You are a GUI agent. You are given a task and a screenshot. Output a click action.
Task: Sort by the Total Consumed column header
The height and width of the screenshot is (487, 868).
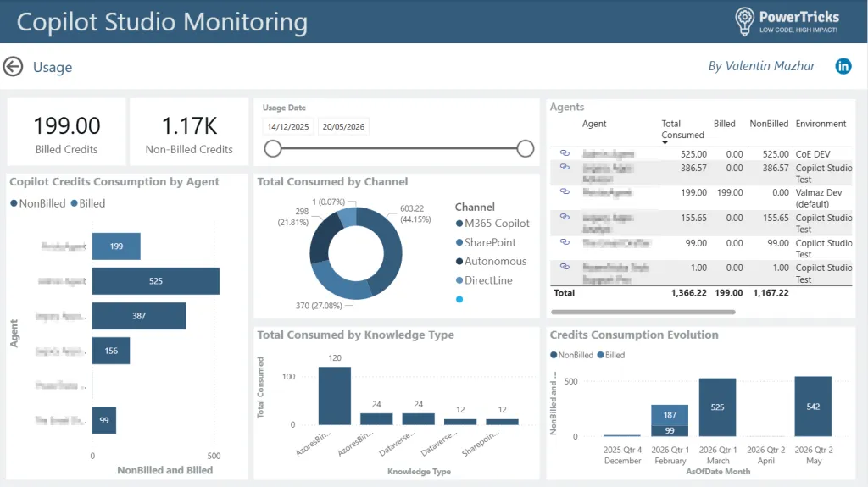(682, 130)
